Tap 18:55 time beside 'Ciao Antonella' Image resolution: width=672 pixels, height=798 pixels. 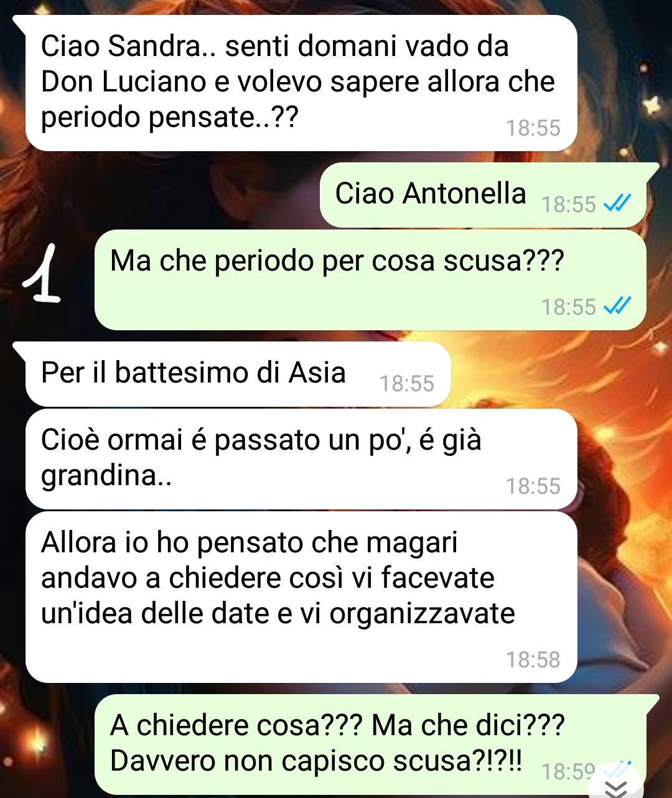click(569, 204)
